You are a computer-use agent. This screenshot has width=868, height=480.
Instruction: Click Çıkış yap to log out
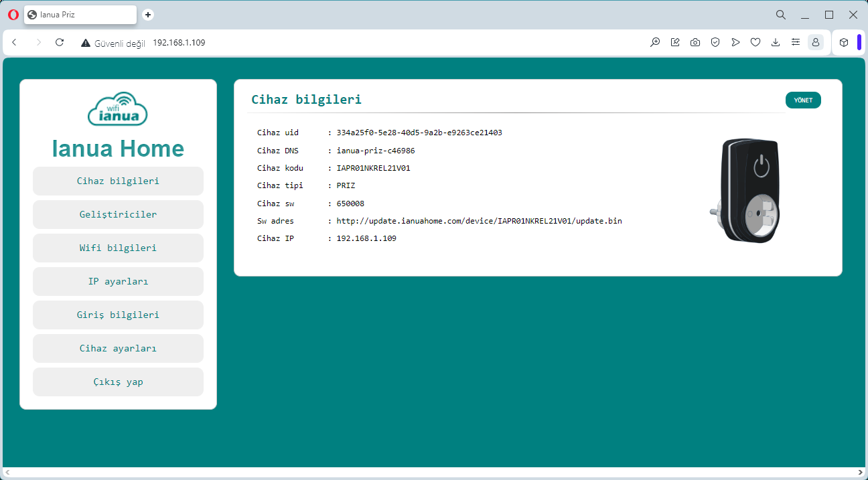pyautogui.click(x=118, y=382)
